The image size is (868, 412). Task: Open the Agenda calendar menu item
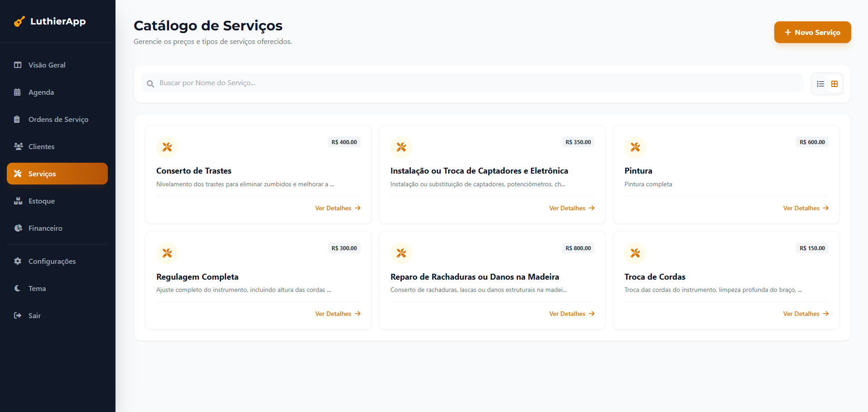41,92
